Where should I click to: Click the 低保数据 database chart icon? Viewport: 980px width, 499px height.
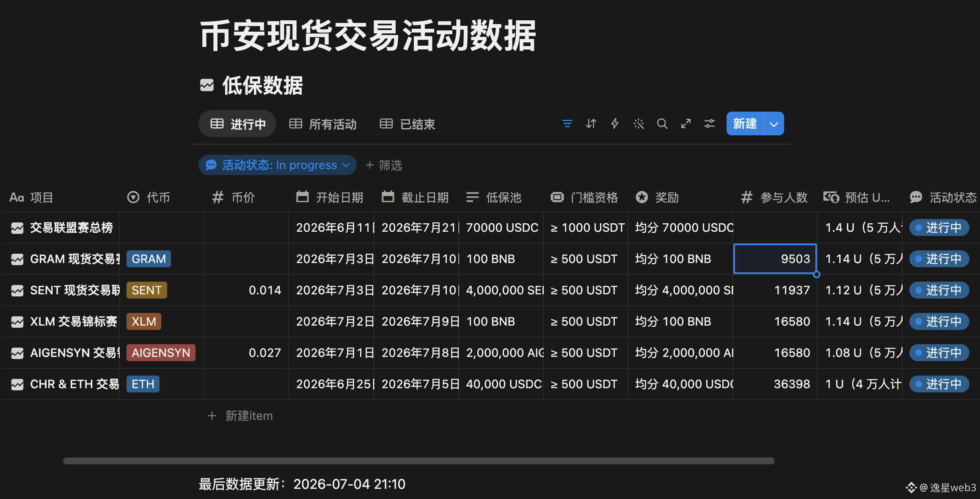207,85
